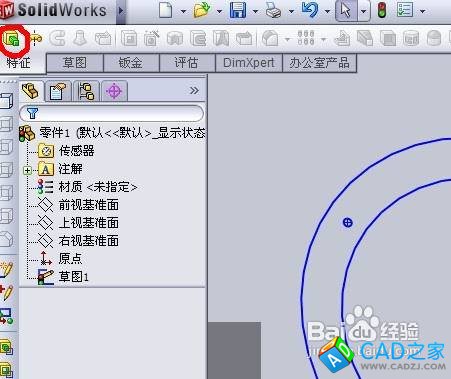This screenshot has width=451, height=379.
Task: Select the greyed Lofted Boss/Base icon
Action: [x=80, y=39]
